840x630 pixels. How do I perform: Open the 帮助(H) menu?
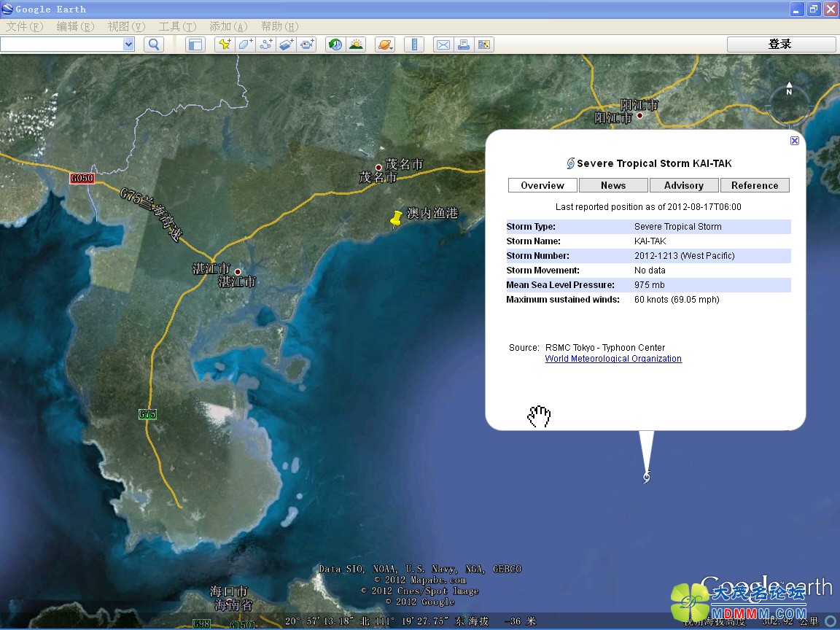click(x=280, y=27)
